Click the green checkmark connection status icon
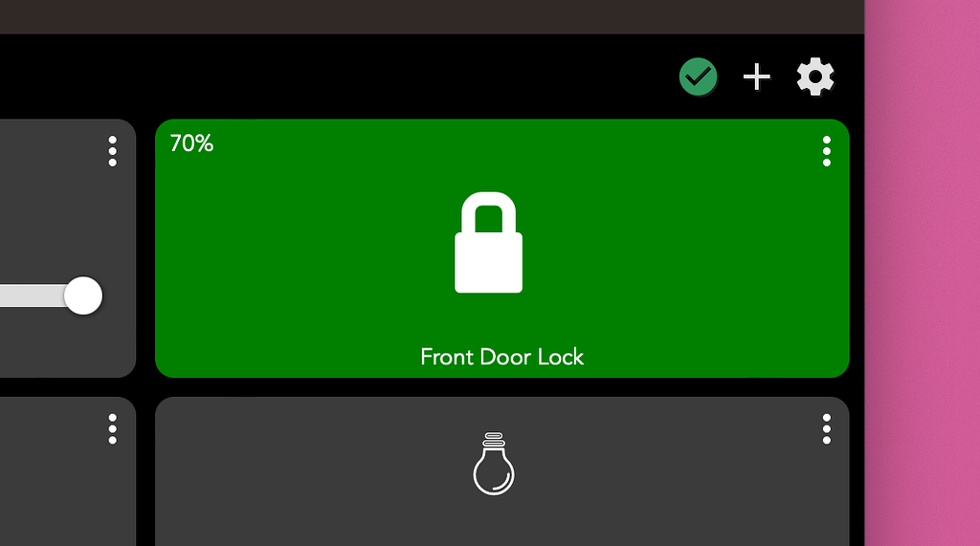 pos(698,76)
